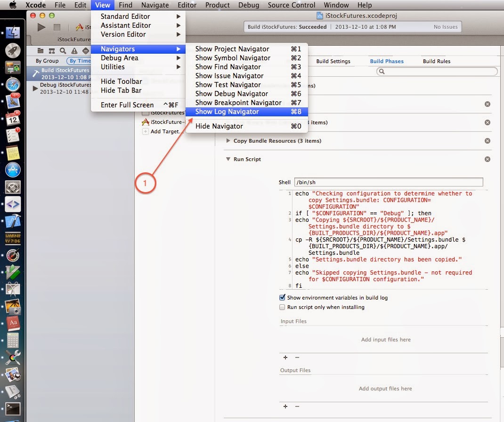504x422 pixels.
Task: Open the highlighted Navigators submenu
Action: click(138, 49)
